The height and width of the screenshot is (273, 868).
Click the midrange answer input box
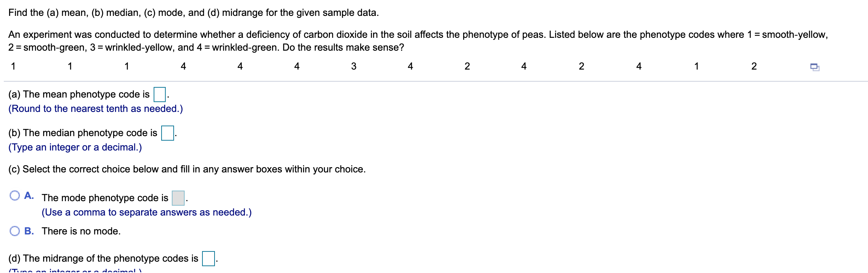point(208,259)
